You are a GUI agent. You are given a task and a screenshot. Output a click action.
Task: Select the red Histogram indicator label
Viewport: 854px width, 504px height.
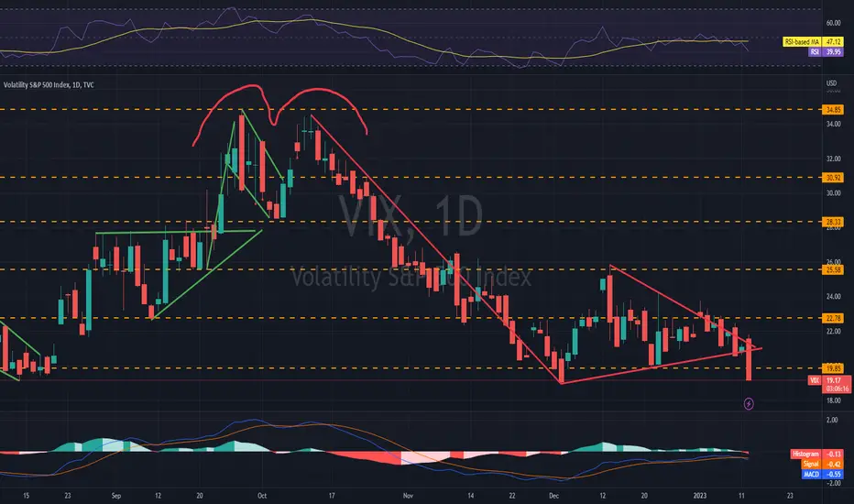pyautogui.click(x=805, y=454)
